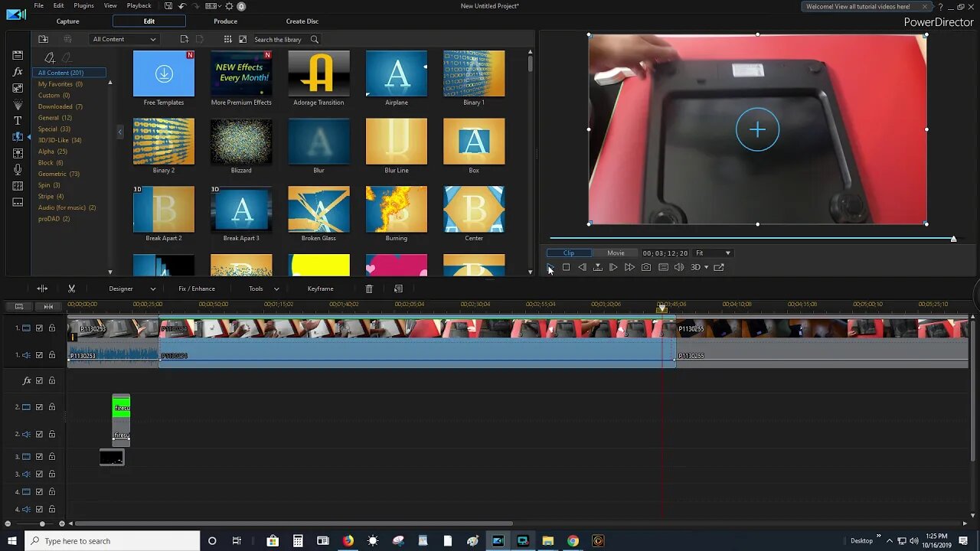Click the Welcome tutorial videos link
This screenshot has height=551, width=980.
(x=858, y=7)
